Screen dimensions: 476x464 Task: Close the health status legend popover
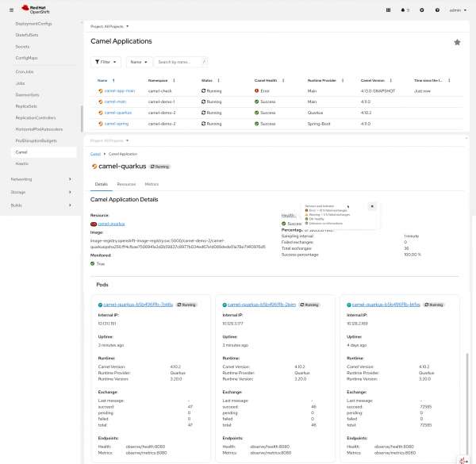click(372, 206)
